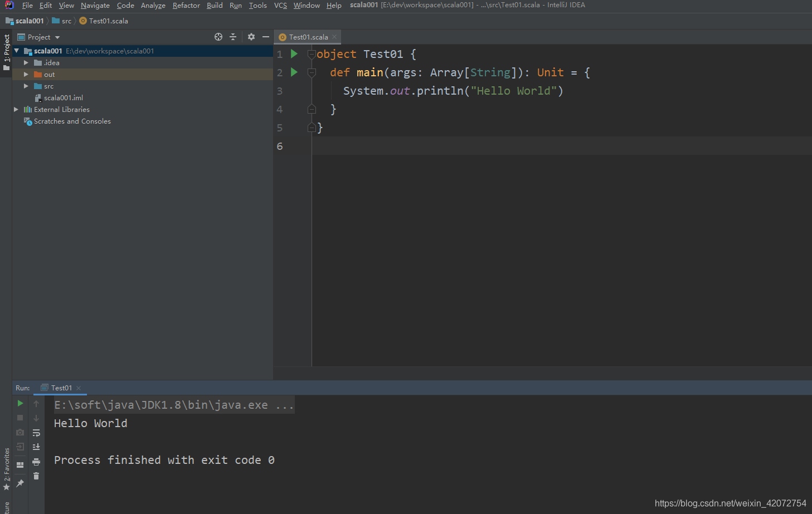Click fold end marker at line 5
Image resolution: width=812 pixels, height=514 pixels.
312,128
